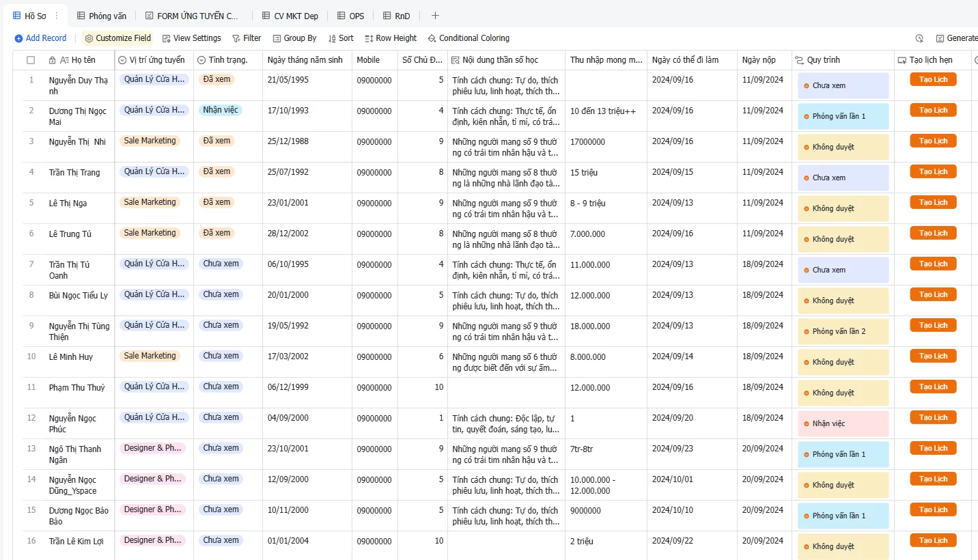Image resolution: width=978 pixels, height=560 pixels.
Task: Open Tình trạng tag for Bùi Ngọc Tiểu Ly
Action: pyautogui.click(x=221, y=294)
